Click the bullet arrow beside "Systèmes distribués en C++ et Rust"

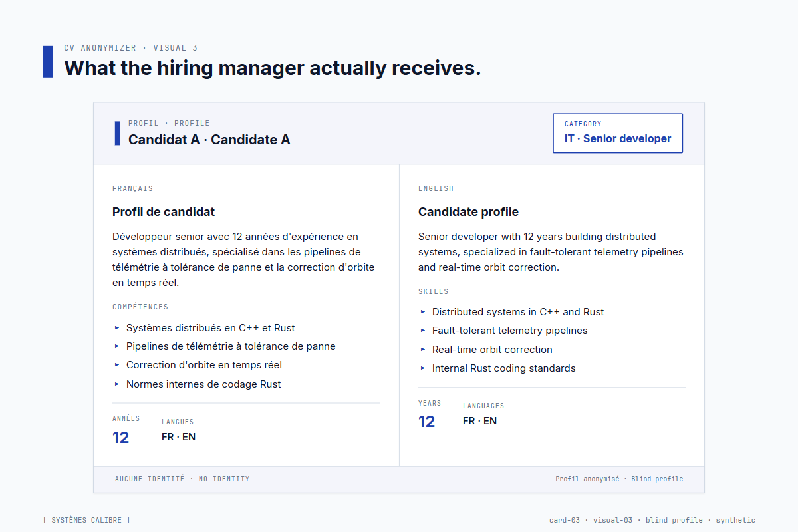[x=117, y=327]
